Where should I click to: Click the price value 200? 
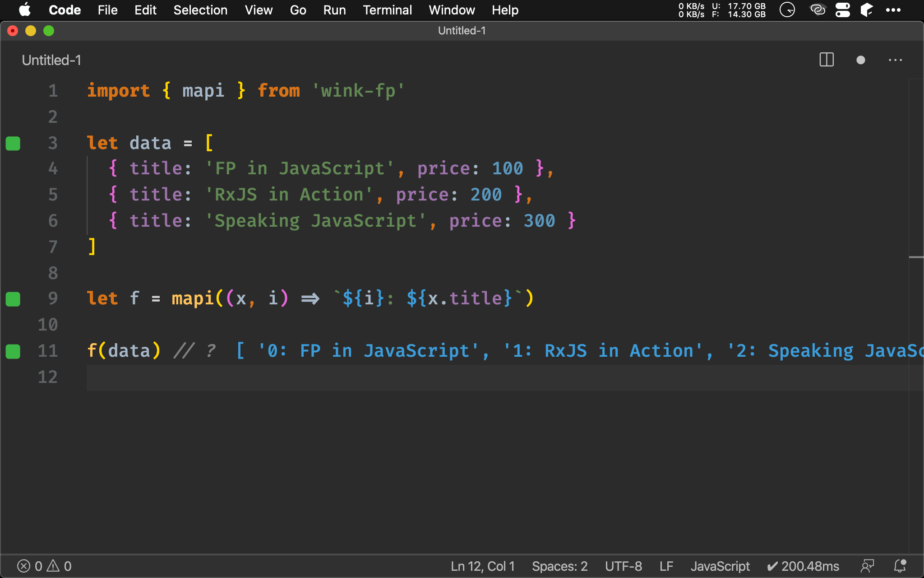486,195
